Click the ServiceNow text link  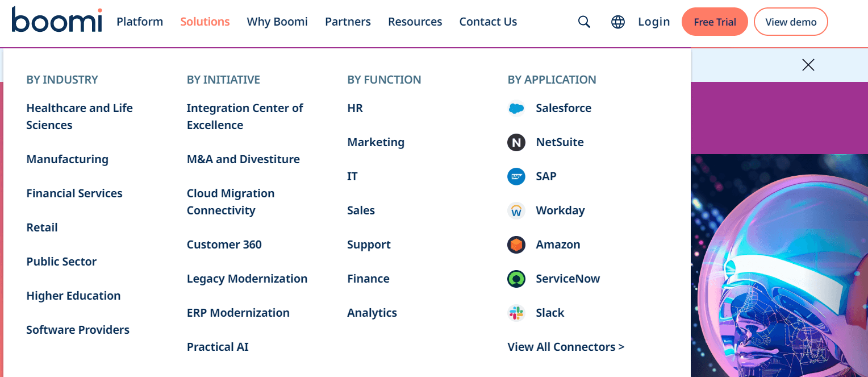pyautogui.click(x=568, y=279)
